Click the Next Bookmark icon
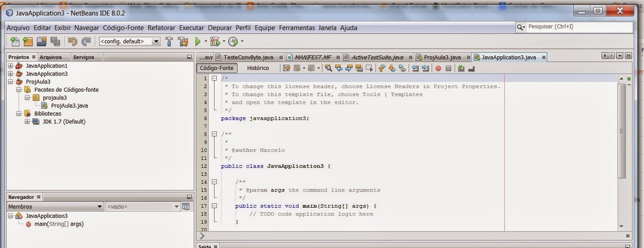The image size is (644, 248). [x=392, y=68]
